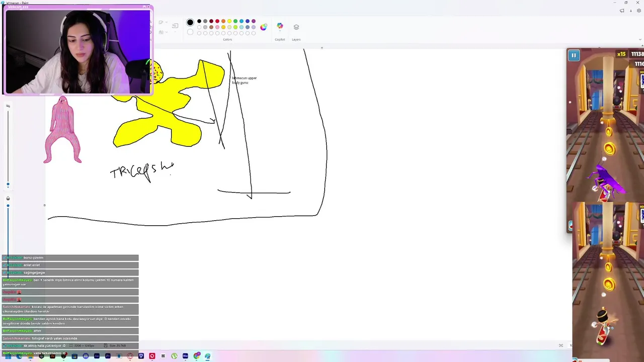Click the feedback megaphone icon

coord(622,11)
